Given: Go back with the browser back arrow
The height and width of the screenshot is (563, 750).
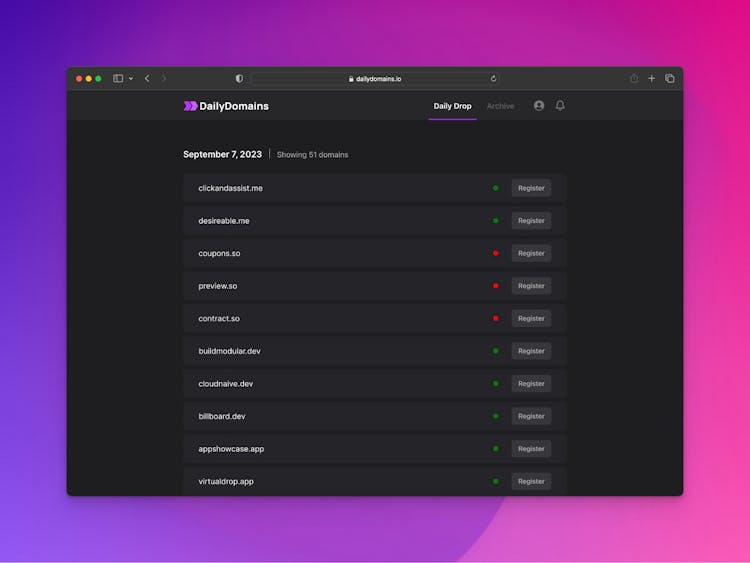Looking at the screenshot, I should [x=147, y=78].
